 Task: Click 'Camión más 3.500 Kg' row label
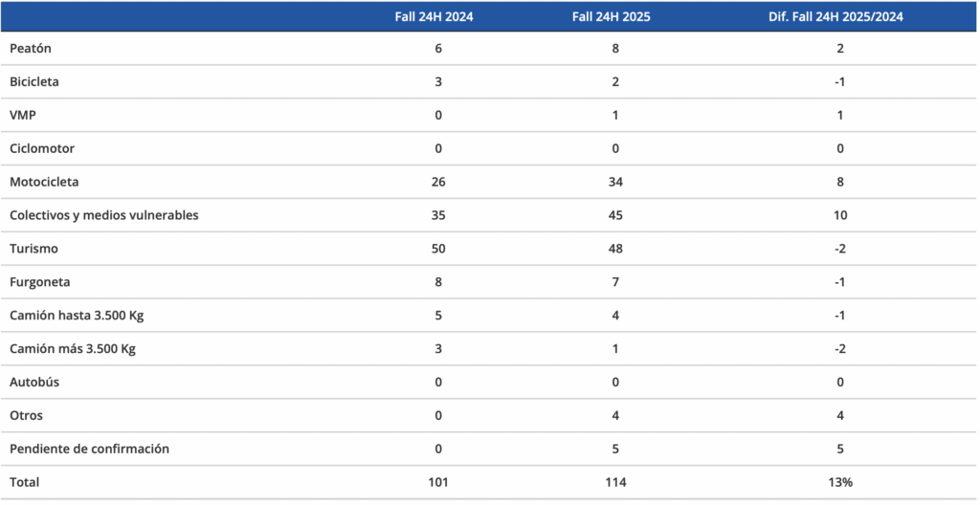pyautogui.click(x=73, y=348)
